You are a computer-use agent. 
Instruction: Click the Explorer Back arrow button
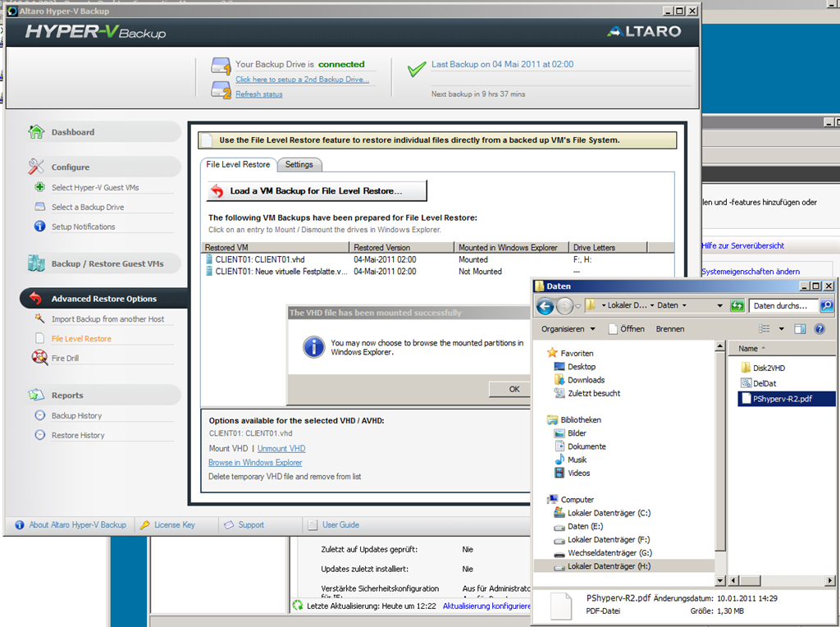tap(546, 306)
